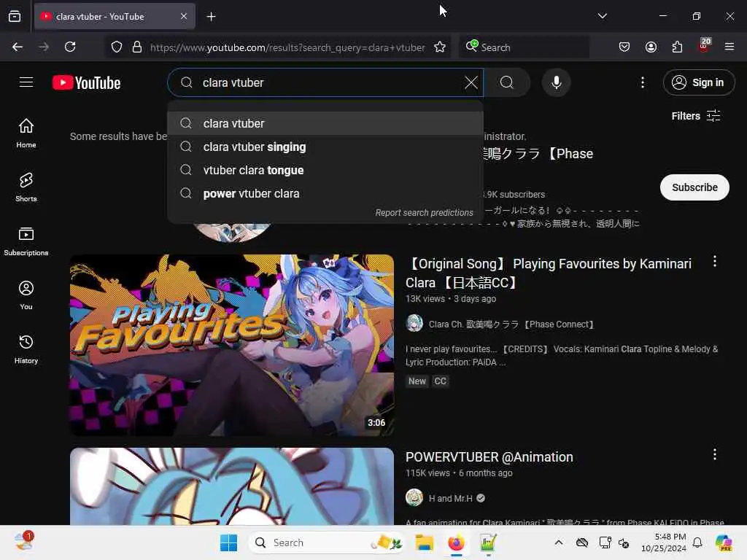The width and height of the screenshot is (747, 560).
Task: Open Firefox View recent browsing icon
Action: (15, 16)
